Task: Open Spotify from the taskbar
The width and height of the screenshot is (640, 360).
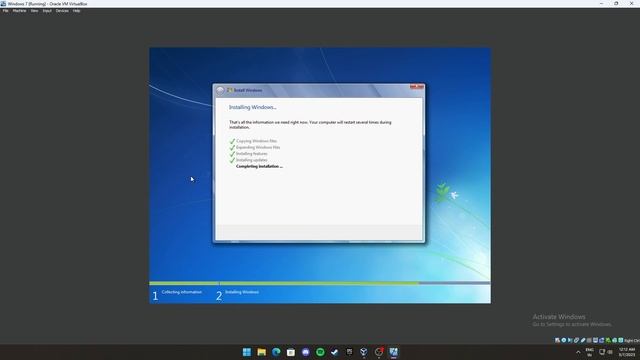Action: pyautogui.click(x=320, y=352)
